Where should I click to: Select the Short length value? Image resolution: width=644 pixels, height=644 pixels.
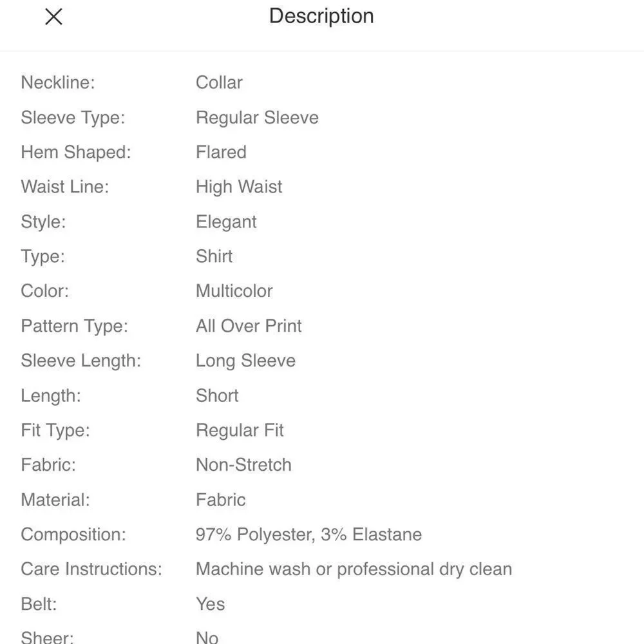pos(217,395)
